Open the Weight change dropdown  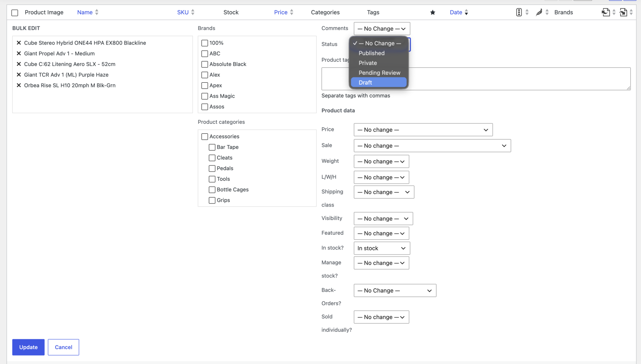[382, 162]
